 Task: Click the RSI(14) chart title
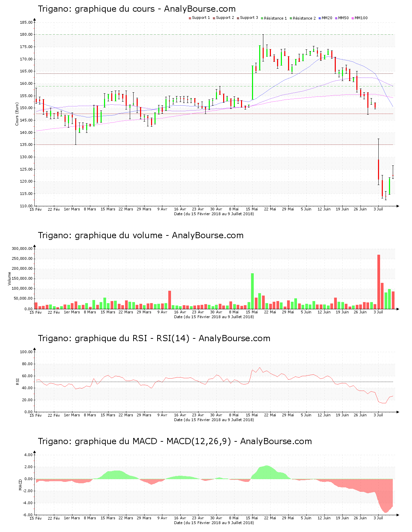click(154, 338)
